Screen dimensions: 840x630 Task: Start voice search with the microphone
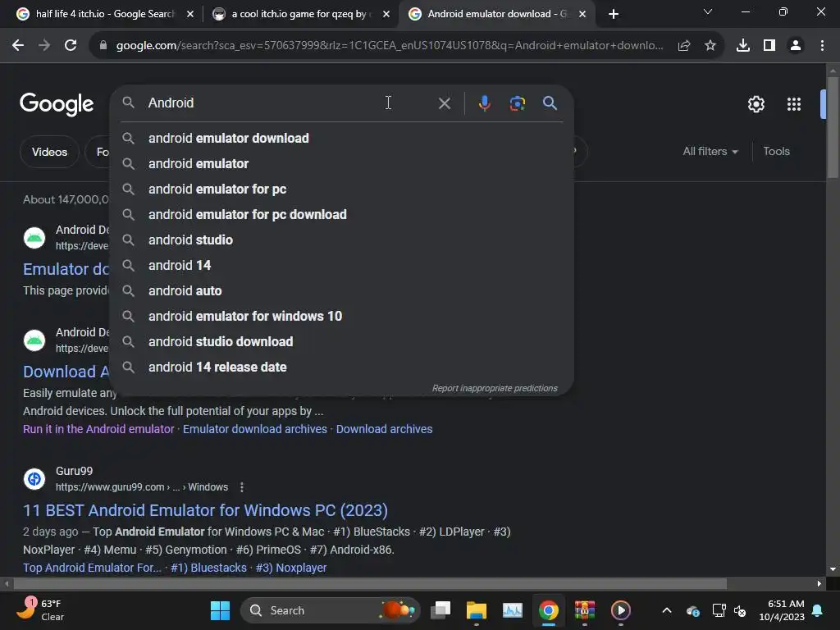(x=484, y=103)
